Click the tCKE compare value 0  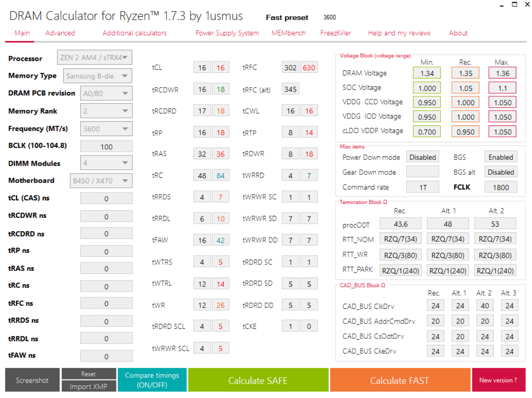pos(309,326)
